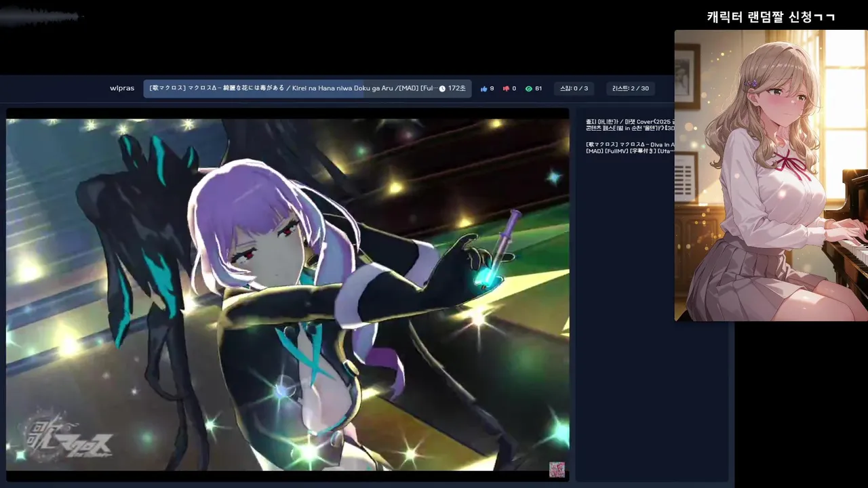Click the 캐릭터 랜덤짤 신청ㄱㄱ heading
868x488 pixels.
point(771,17)
